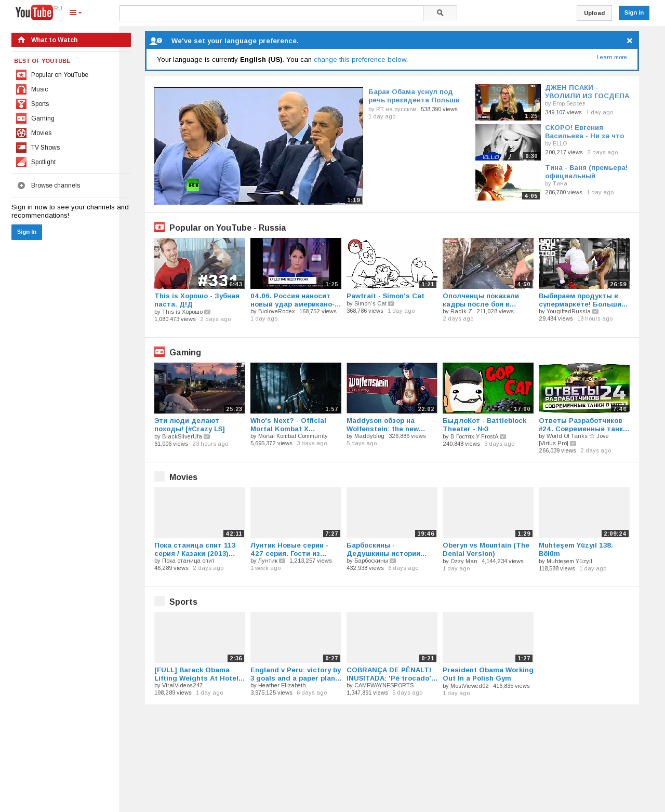Screen dimensions: 665x812
Task: Select the Music sidebar entry
Action: point(71,89)
